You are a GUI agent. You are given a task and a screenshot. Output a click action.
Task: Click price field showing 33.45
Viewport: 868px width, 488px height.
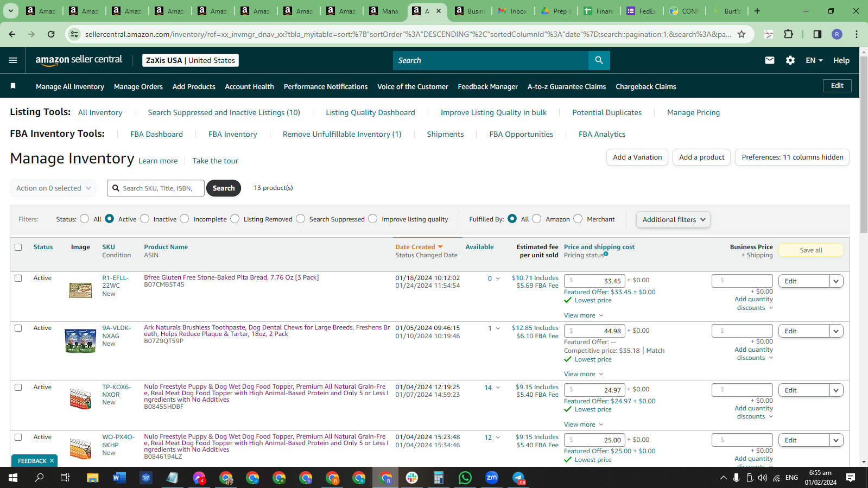(x=594, y=281)
